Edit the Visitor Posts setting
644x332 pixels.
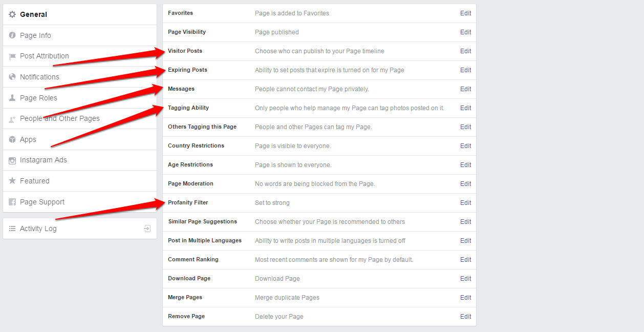pyautogui.click(x=465, y=51)
